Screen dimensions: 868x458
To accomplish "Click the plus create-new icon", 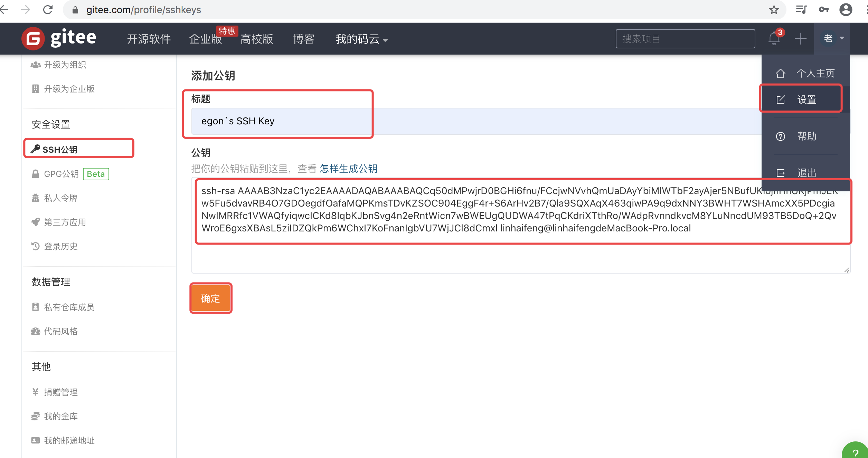I will [x=800, y=38].
